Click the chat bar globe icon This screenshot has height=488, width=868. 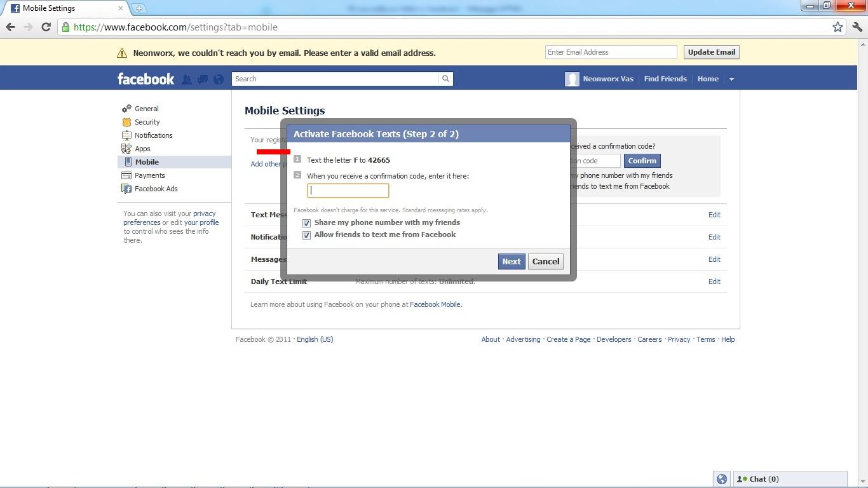[722, 479]
